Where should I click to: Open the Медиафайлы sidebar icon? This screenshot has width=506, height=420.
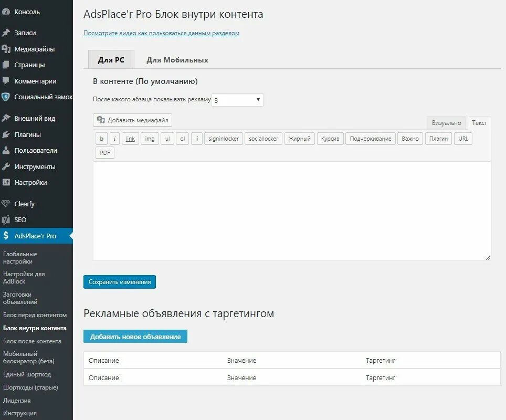tap(7, 48)
